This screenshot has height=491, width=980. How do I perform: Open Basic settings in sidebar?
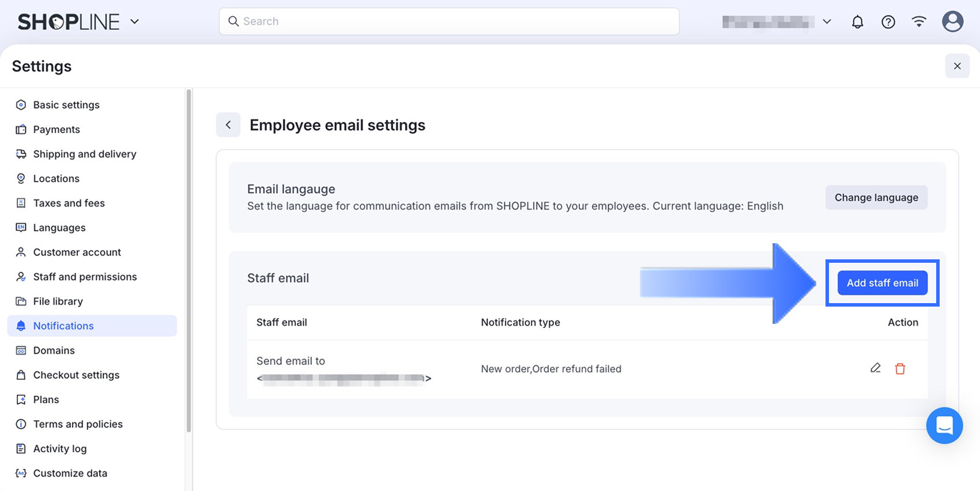coord(66,105)
